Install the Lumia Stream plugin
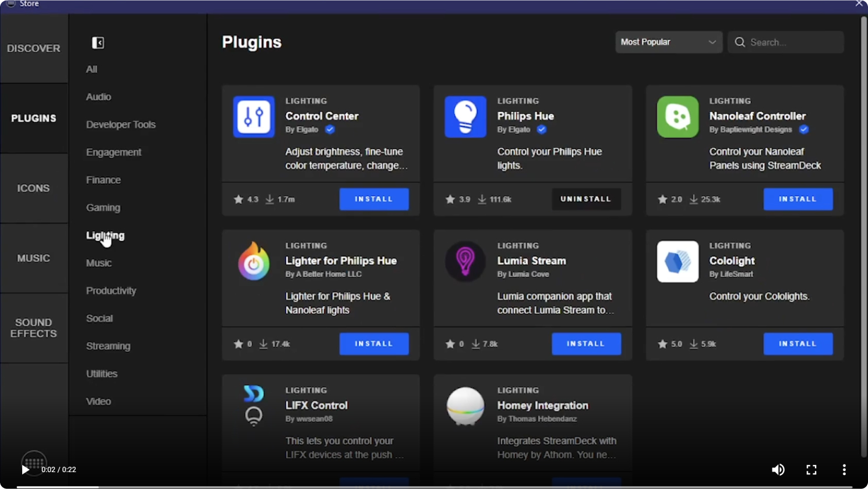The height and width of the screenshot is (489, 868). pos(586,344)
